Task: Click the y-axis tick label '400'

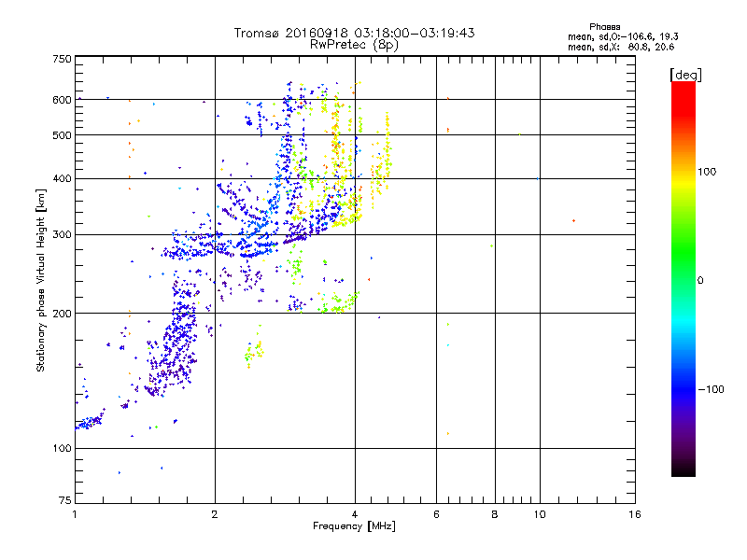Action: 62,179
